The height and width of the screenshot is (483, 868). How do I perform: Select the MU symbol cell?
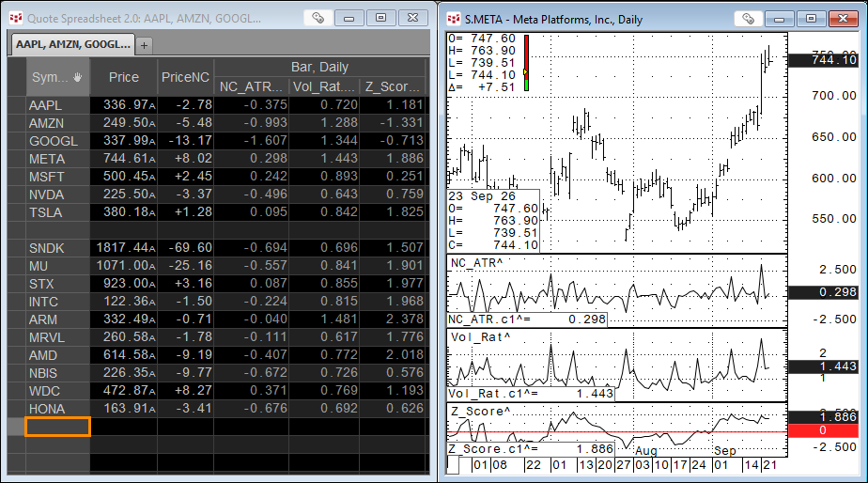[x=57, y=266]
